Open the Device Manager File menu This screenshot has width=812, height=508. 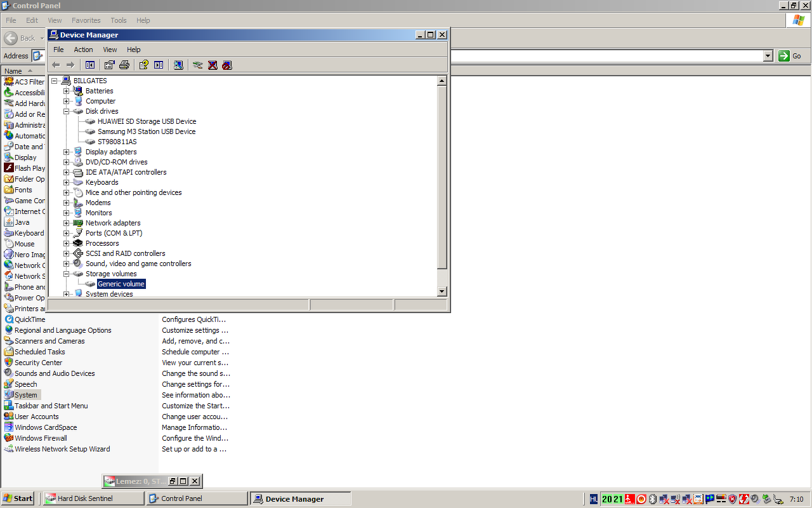click(x=58, y=50)
